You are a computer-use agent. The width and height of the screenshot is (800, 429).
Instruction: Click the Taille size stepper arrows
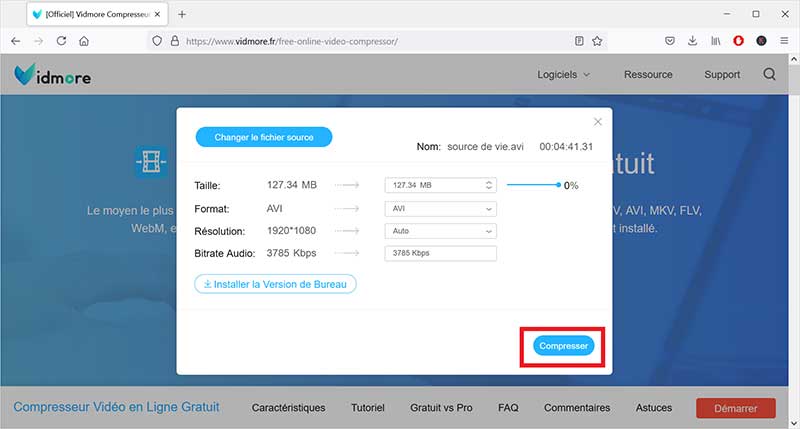(489, 185)
